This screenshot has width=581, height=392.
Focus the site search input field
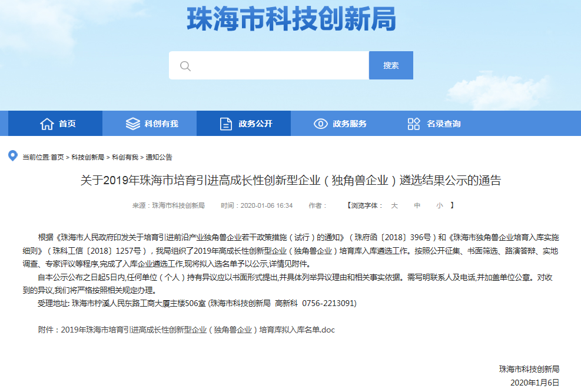click(x=268, y=65)
